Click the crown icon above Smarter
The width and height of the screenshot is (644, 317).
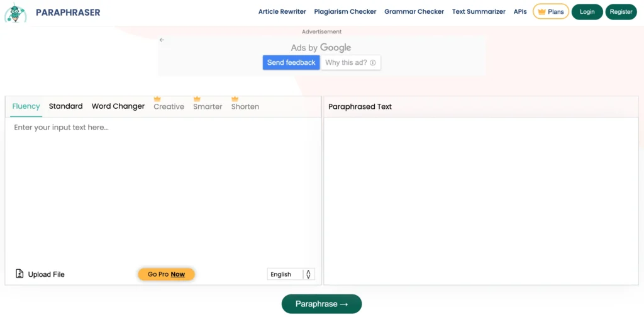[x=197, y=99]
